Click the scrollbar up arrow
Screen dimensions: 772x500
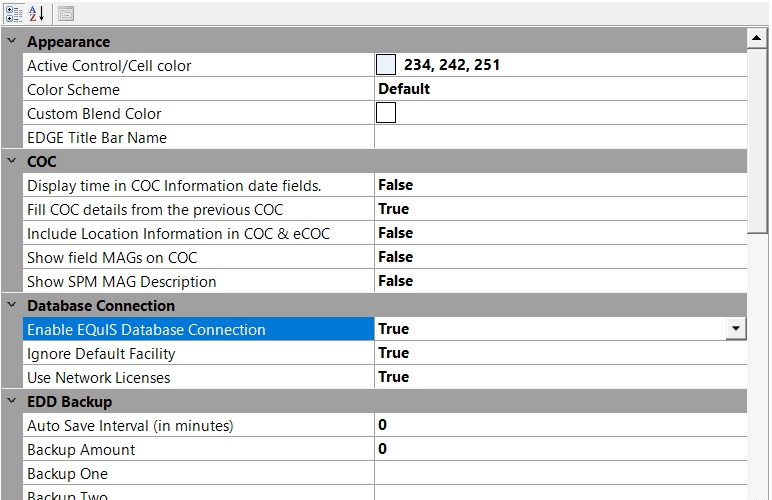pyautogui.click(x=756, y=38)
